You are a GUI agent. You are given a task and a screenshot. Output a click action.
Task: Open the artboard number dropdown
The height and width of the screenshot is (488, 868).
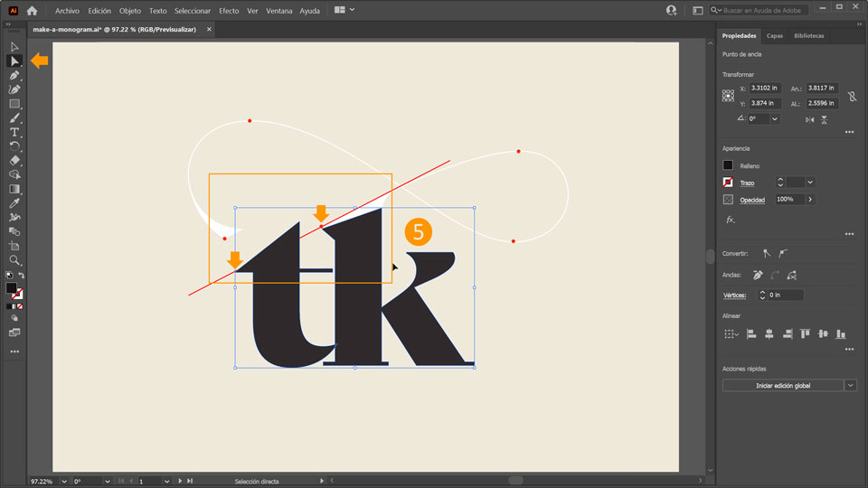click(x=166, y=482)
